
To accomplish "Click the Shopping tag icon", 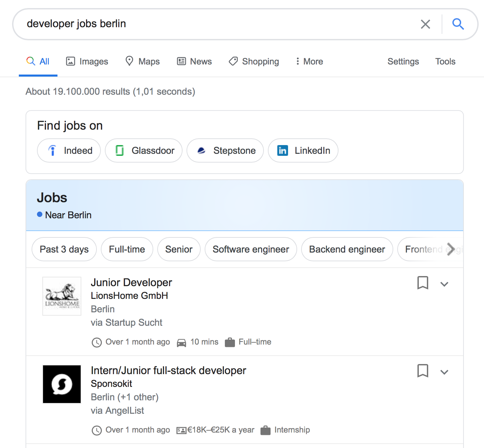I will tap(233, 61).
